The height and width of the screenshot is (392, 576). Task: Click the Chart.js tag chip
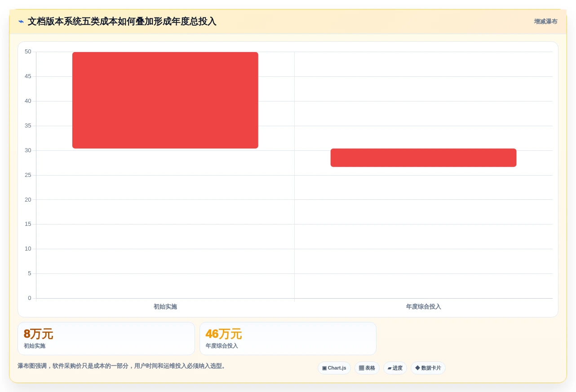pos(334,368)
